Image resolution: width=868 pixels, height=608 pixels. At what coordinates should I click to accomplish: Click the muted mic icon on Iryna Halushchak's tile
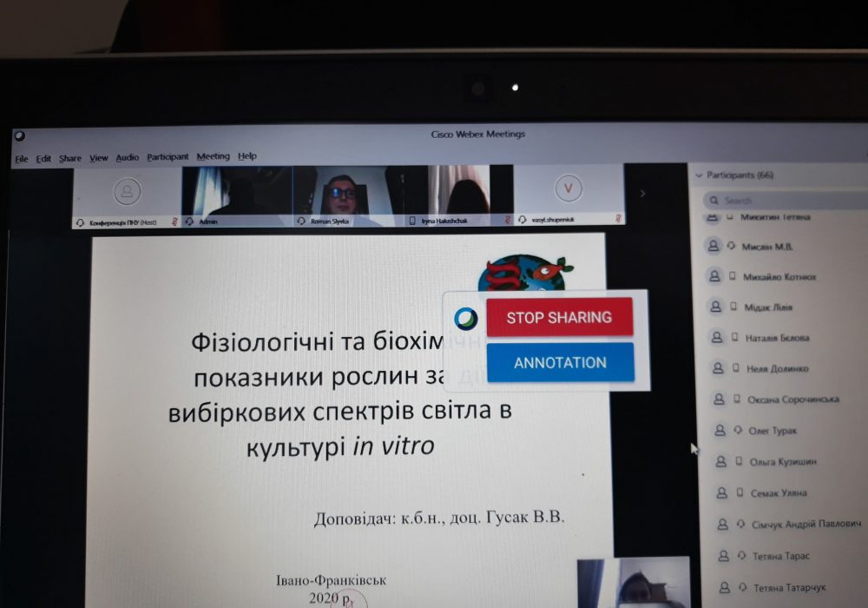coord(508,221)
